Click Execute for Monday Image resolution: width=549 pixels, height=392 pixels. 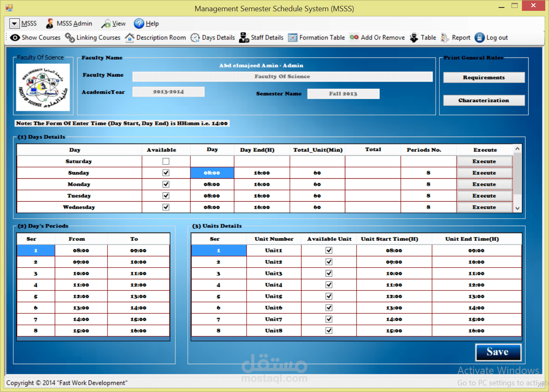click(x=484, y=184)
